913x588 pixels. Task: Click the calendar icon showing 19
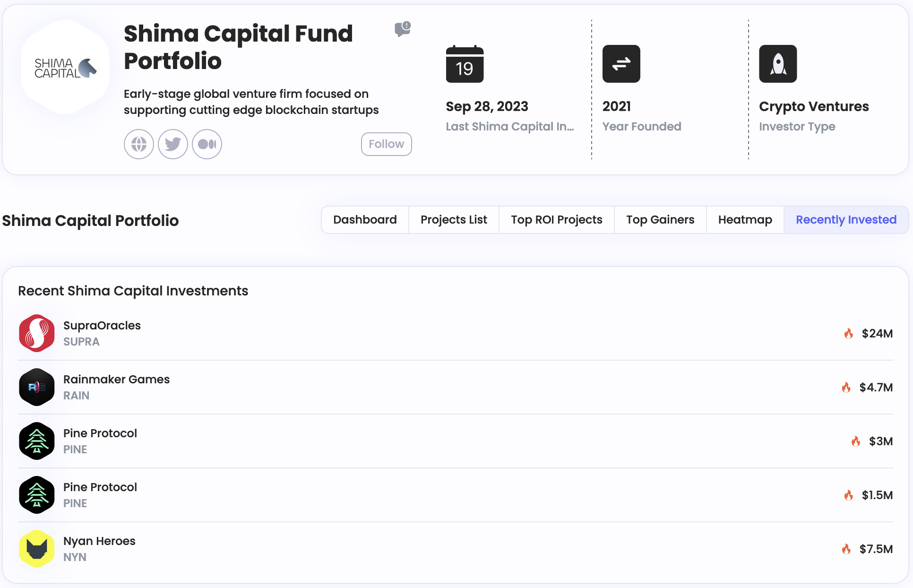click(465, 64)
